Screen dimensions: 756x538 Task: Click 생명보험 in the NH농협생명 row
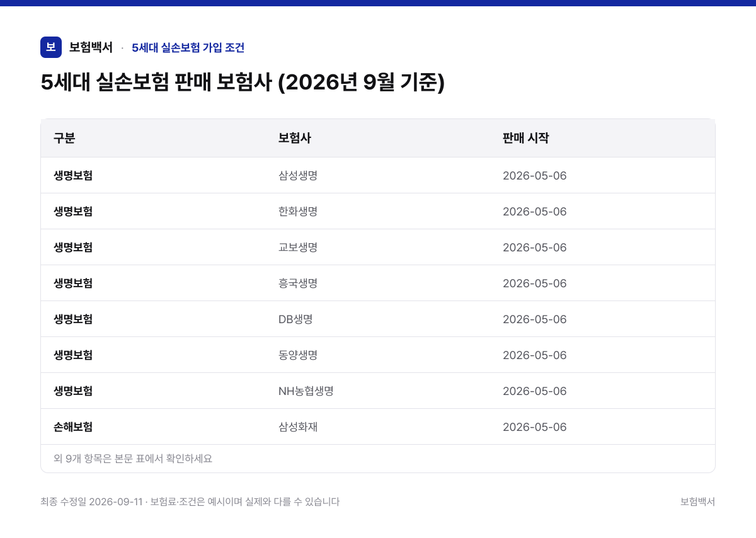[x=73, y=391]
